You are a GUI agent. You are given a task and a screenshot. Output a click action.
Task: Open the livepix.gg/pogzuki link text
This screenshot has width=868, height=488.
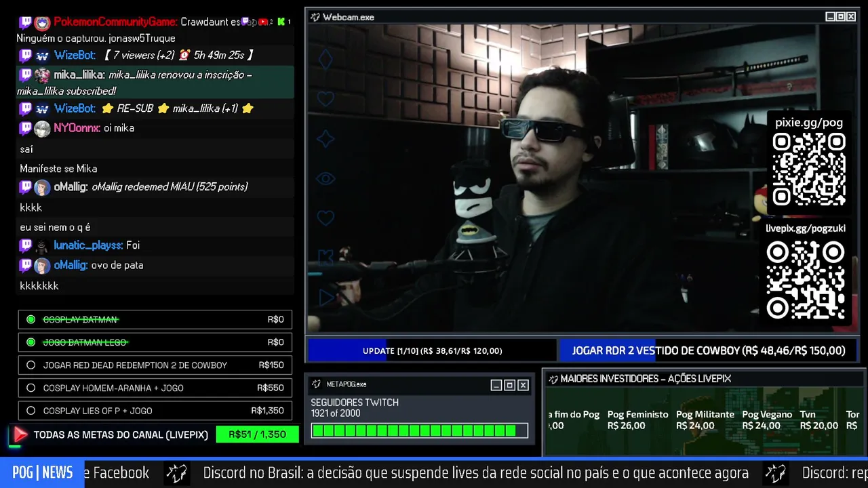(806, 228)
